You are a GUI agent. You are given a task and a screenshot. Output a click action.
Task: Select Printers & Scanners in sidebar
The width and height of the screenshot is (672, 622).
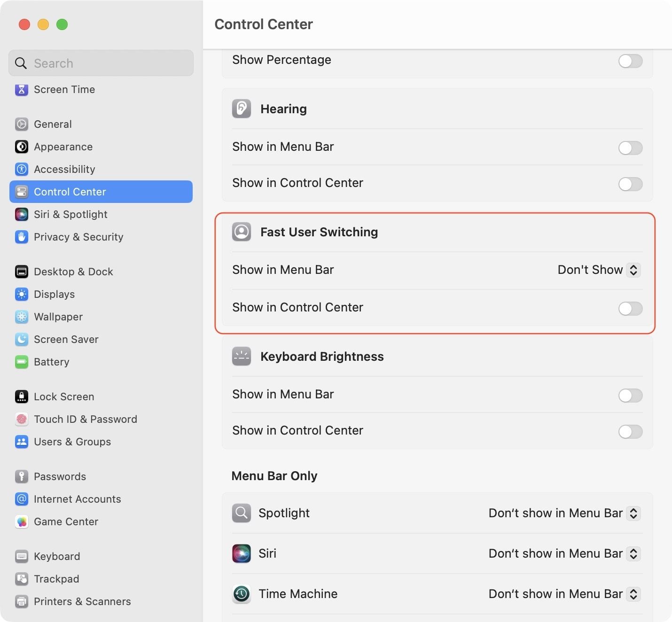[82, 601]
